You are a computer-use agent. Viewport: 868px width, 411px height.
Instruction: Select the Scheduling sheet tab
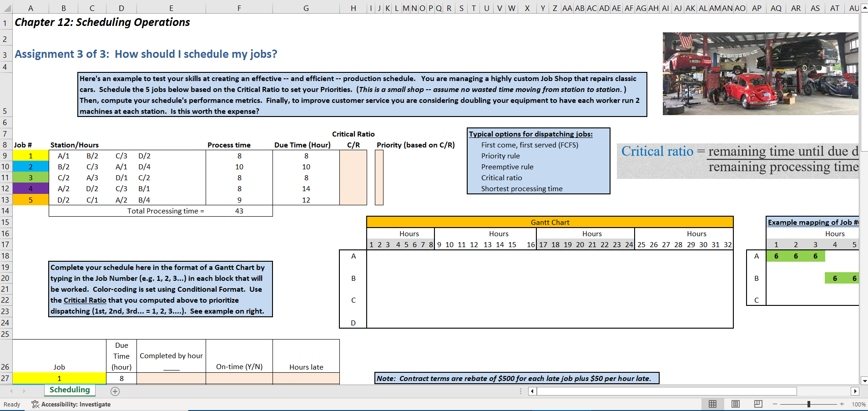(x=69, y=390)
